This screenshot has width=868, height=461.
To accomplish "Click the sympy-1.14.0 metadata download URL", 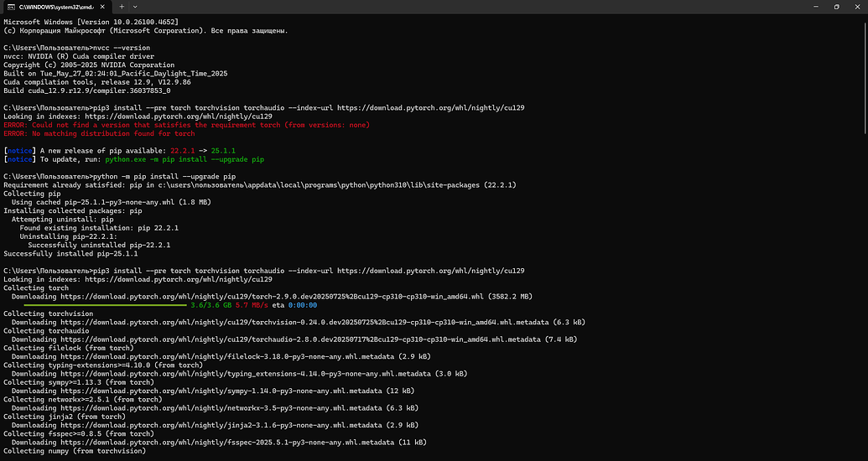I will click(x=252, y=391).
